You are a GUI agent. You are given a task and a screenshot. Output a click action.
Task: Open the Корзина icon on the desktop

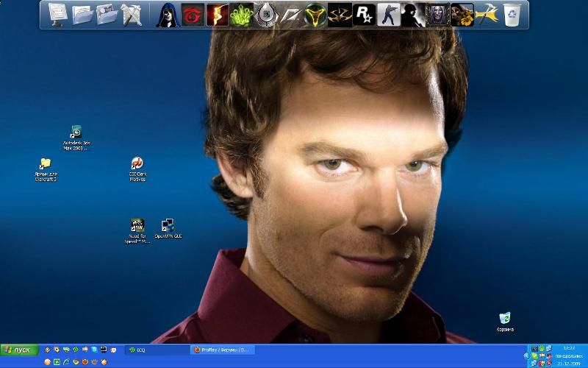(505, 319)
